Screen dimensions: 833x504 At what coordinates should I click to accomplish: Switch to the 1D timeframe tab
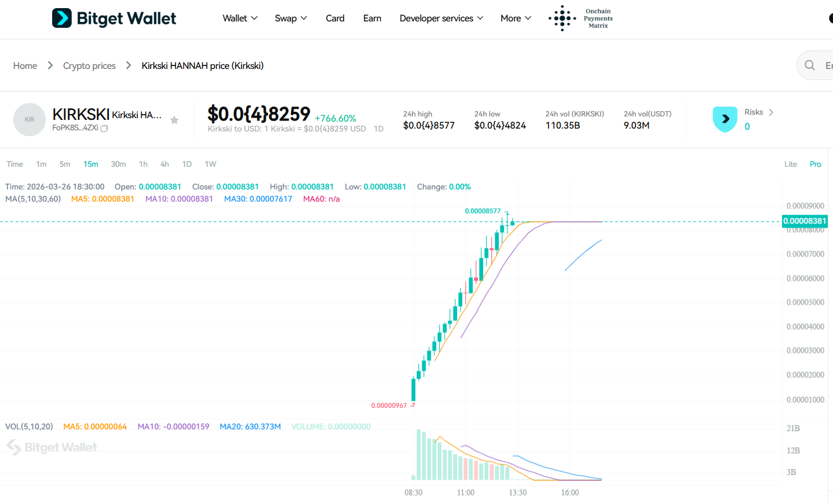pyautogui.click(x=187, y=164)
